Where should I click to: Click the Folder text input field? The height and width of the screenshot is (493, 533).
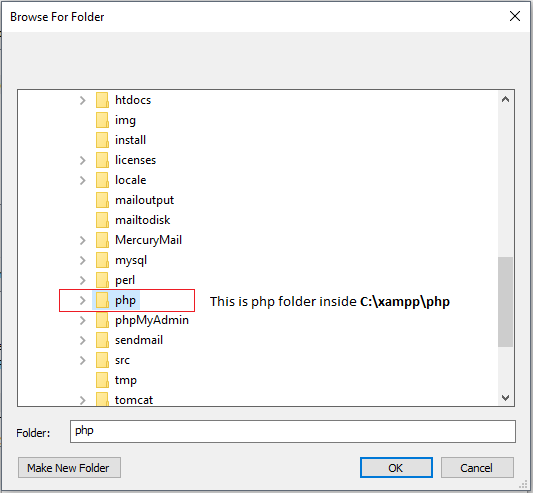pos(293,431)
